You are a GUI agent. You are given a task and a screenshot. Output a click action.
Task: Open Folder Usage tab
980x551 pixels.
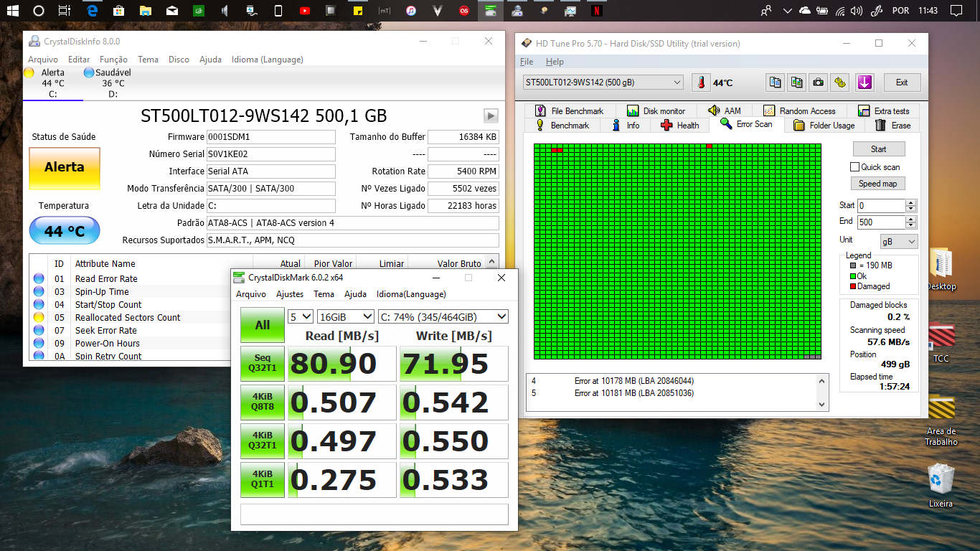[x=824, y=126]
